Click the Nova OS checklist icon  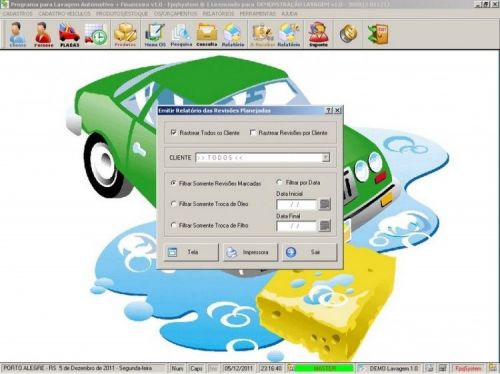click(155, 34)
